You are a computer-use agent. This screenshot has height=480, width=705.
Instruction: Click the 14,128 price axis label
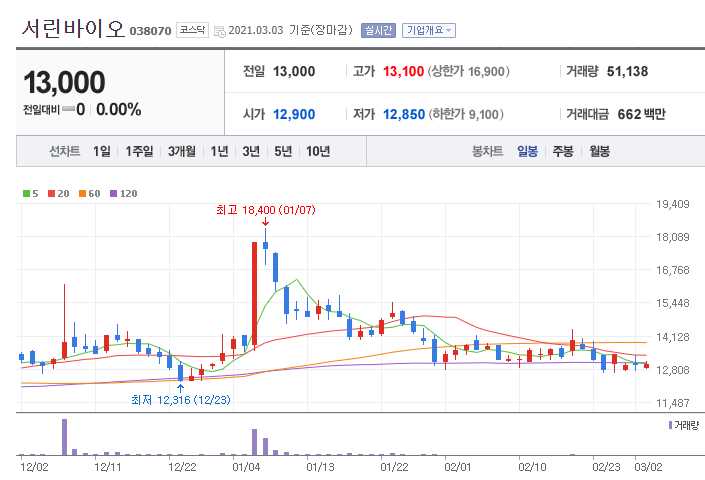pos(672,337)
